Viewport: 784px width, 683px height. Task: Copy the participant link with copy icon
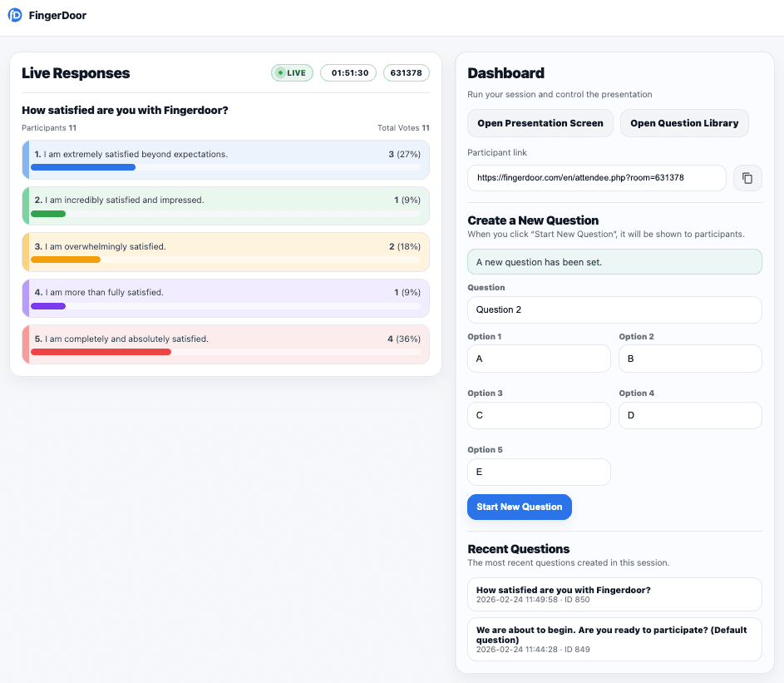tap(747, 178)
